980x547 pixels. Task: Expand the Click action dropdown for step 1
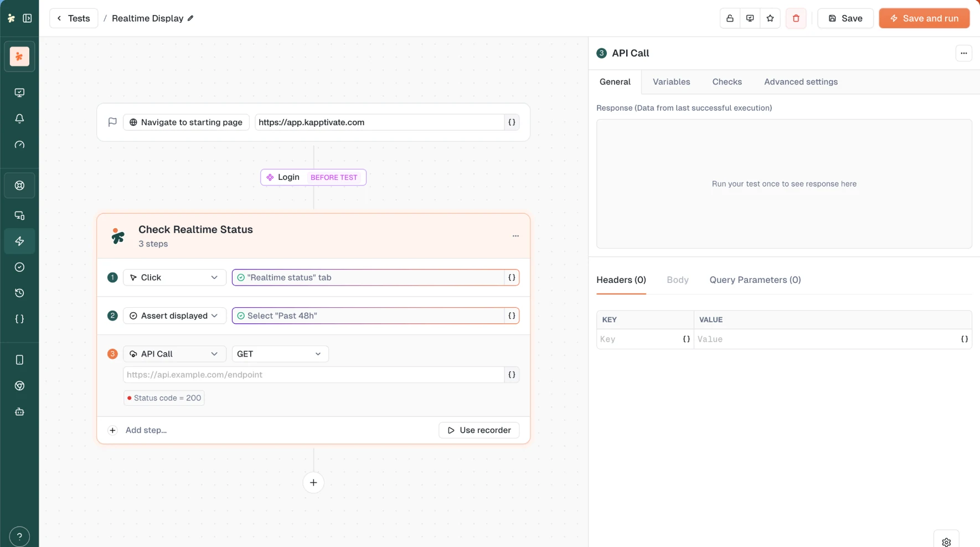[x=174, y=277]
